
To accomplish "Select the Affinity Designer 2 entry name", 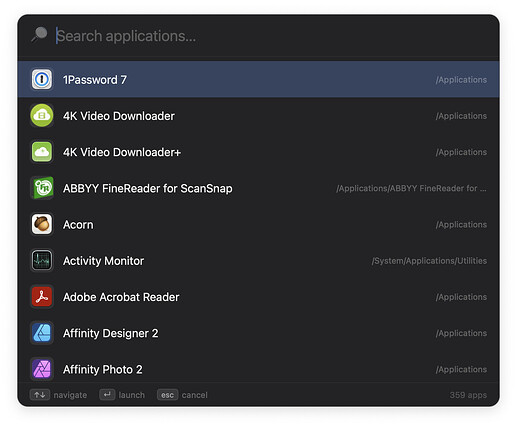I will point(110,333).
